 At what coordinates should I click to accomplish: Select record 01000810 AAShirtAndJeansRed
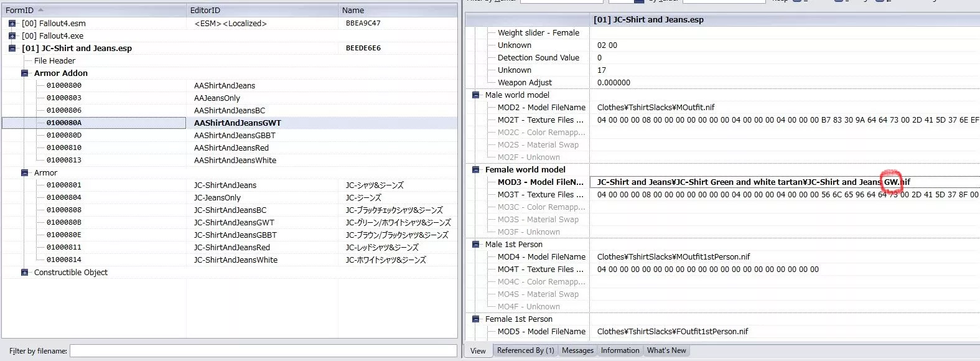tap(230, 148)
